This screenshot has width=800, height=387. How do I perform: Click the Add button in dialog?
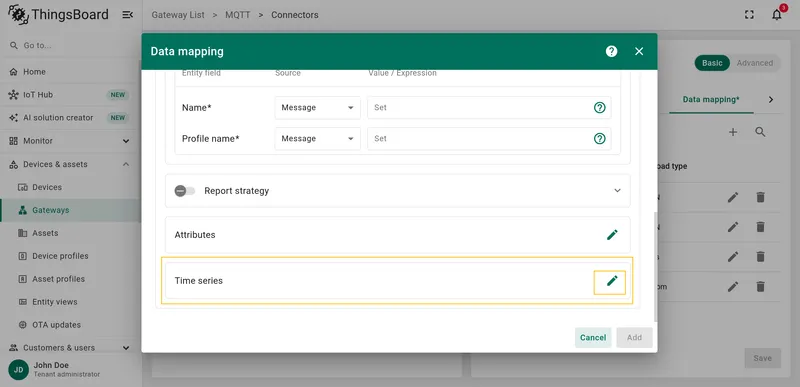tap(634, 338)
